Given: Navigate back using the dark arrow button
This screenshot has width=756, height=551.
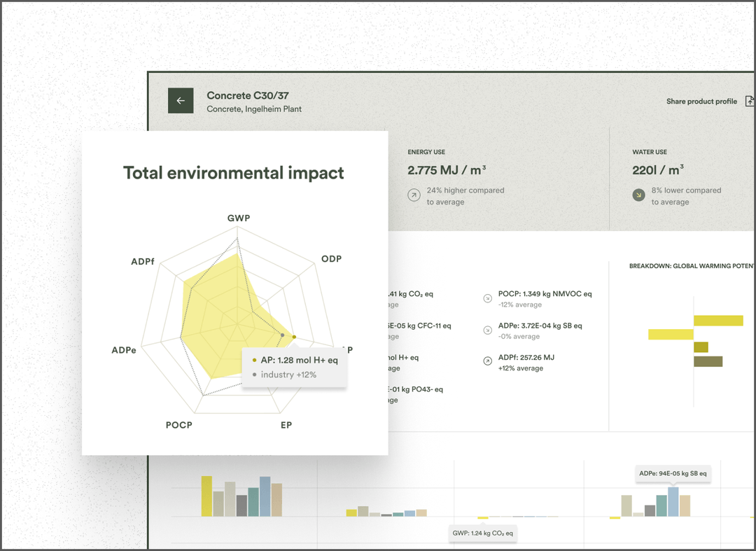Looking at the screenshot, I should (181, 100).
